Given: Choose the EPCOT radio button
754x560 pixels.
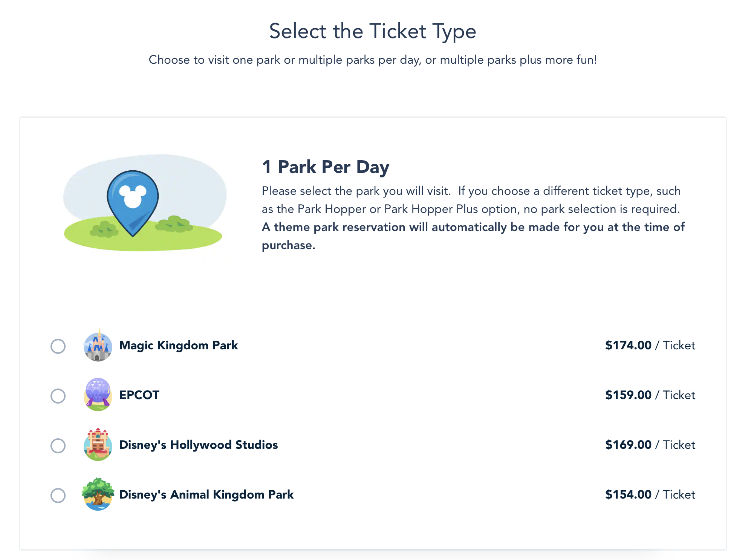Looking at the screenshot, I should pos(58,396).
